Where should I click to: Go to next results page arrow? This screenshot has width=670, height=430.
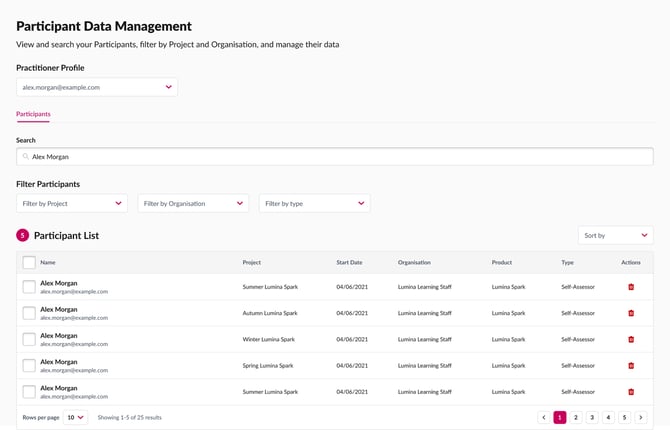[x=641, y=417]
